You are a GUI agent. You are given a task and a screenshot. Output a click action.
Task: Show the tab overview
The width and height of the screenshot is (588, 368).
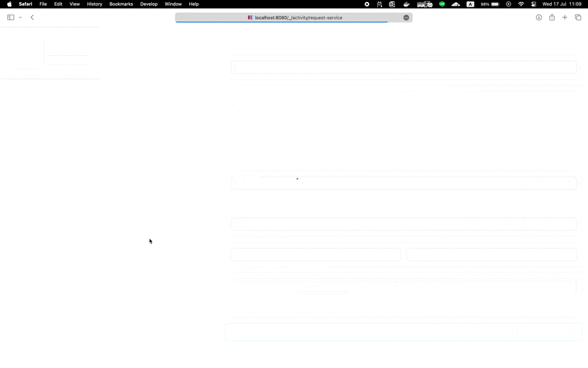578,17
